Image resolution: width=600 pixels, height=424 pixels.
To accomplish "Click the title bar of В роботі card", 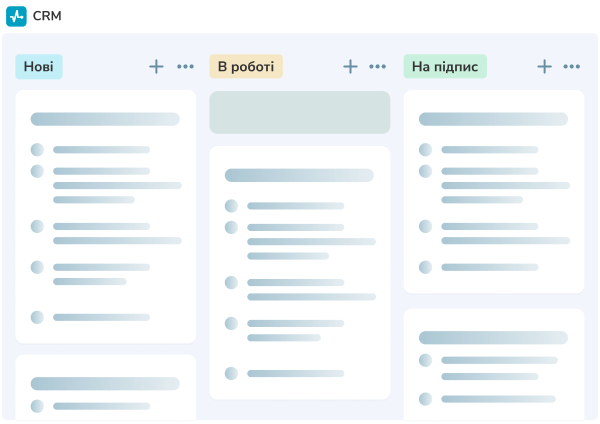I will point(299,175).
